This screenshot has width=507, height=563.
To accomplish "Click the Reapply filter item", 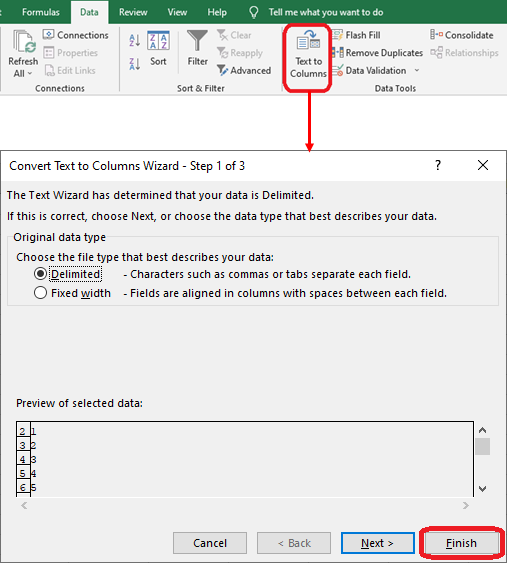I will 240,53.
